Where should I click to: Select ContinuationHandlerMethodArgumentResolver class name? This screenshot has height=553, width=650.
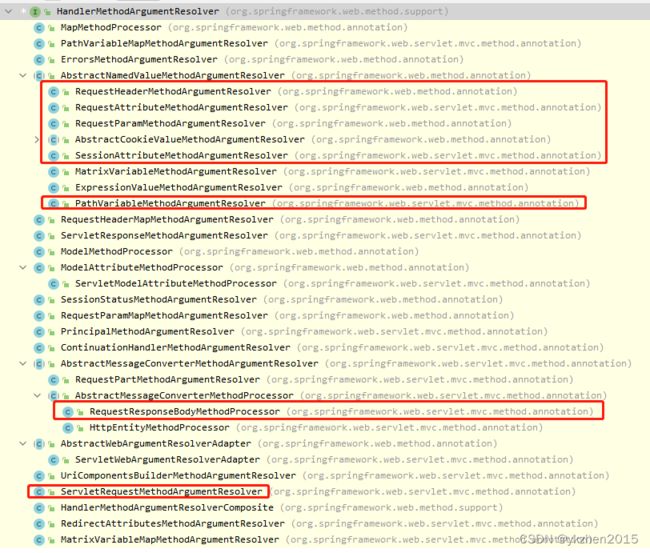(175, 347)
